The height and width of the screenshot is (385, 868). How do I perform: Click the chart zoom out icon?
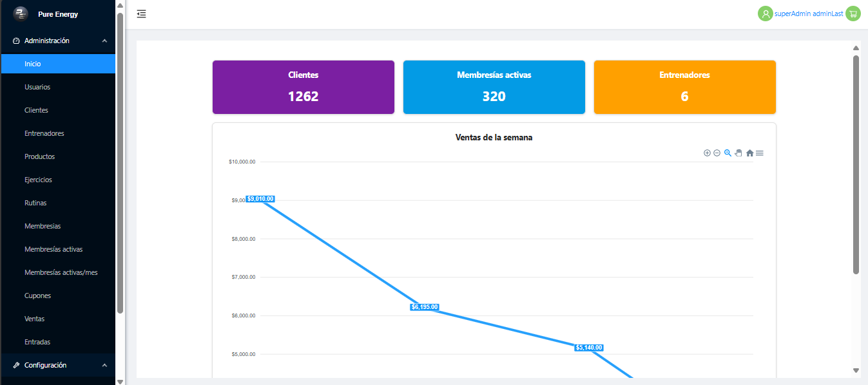tap(717, 153)
